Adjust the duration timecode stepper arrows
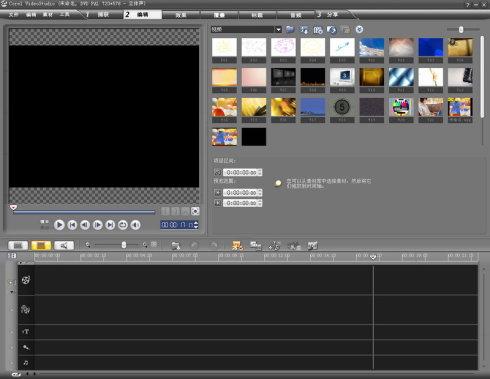The width and height of the screenshot is (490, 379). 260,173
